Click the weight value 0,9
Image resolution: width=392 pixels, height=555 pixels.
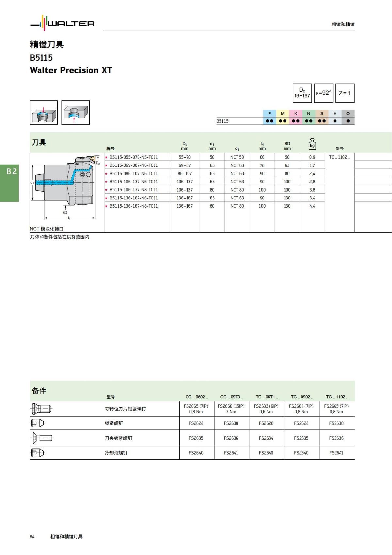coord(312,157)
